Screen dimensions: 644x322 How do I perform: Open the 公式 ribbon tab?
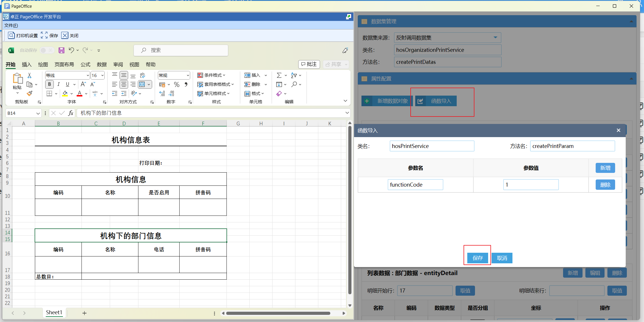click(x=85, y=64)
